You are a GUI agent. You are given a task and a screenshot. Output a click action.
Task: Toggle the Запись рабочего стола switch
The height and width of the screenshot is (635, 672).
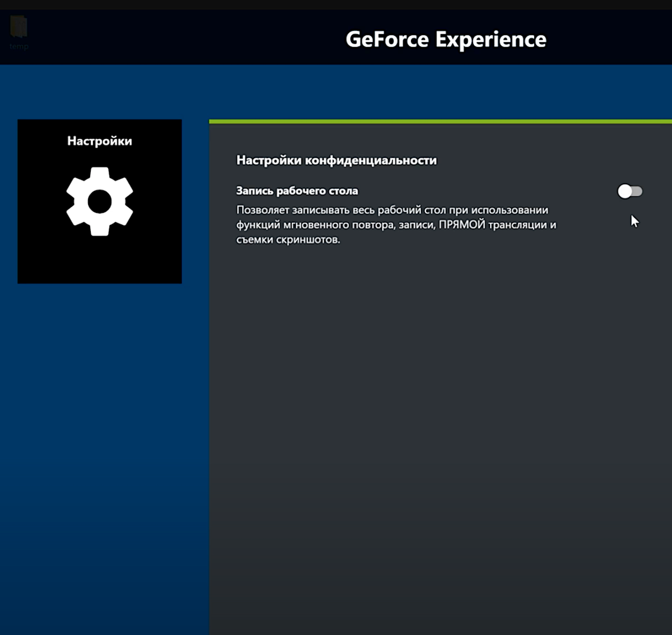pyautogui.click(x=630, y=192)
